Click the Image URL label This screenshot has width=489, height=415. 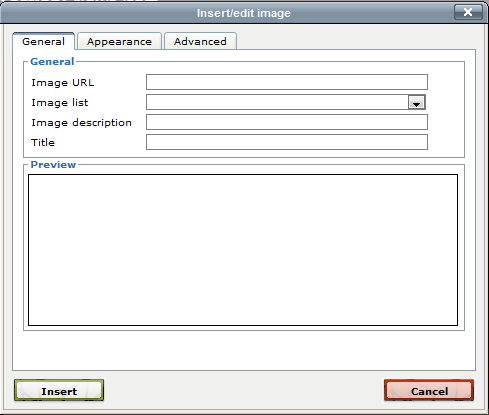[63, 82]
